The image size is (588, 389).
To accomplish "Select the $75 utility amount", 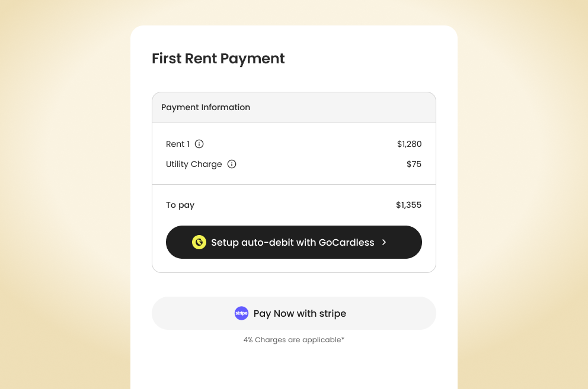I will (x=414, y=164).
